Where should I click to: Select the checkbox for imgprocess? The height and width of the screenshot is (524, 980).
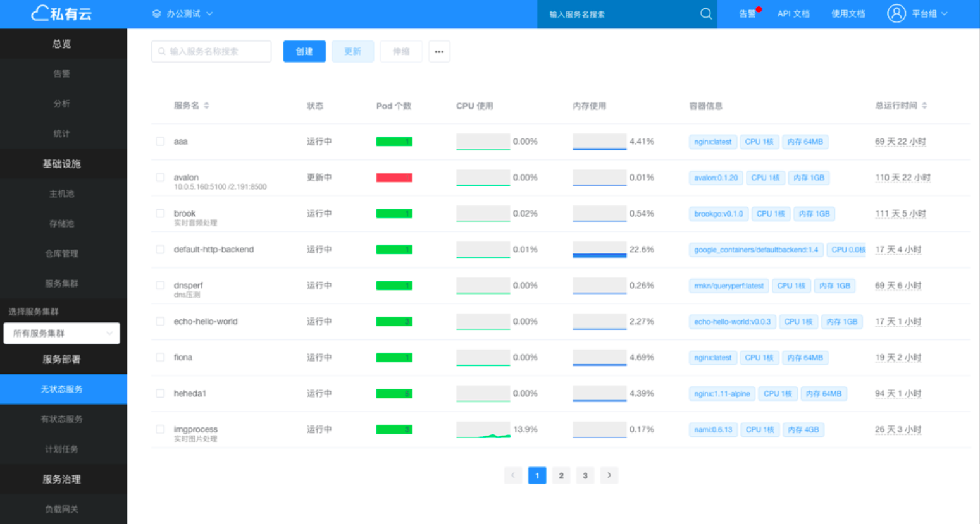pyautogui.click(x=160, y=430)
